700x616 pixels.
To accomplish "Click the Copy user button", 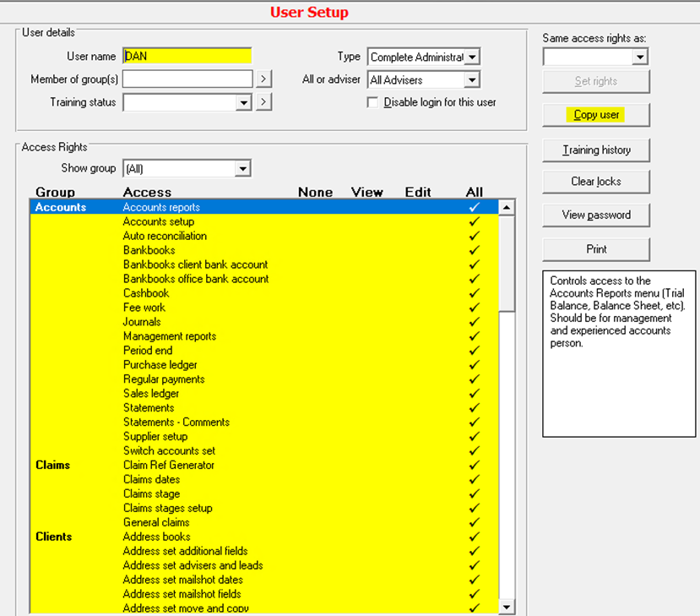I will coord(596,115).
